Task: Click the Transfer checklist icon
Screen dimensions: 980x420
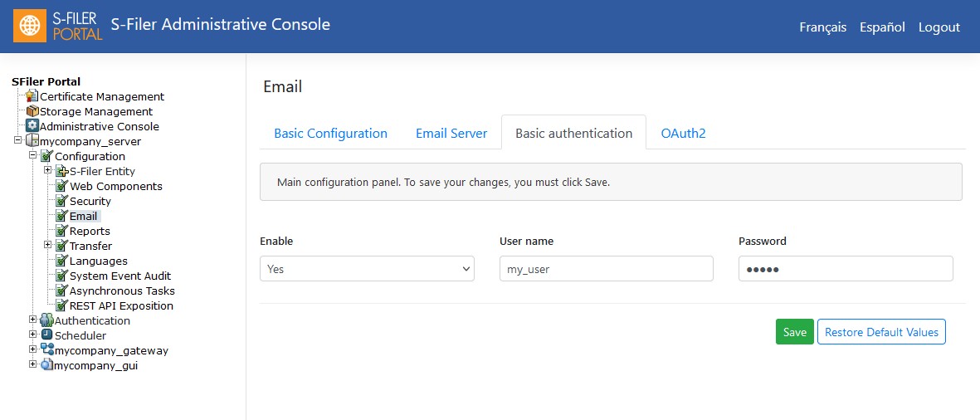Action: pyautogui.click(x=62, y=247)
